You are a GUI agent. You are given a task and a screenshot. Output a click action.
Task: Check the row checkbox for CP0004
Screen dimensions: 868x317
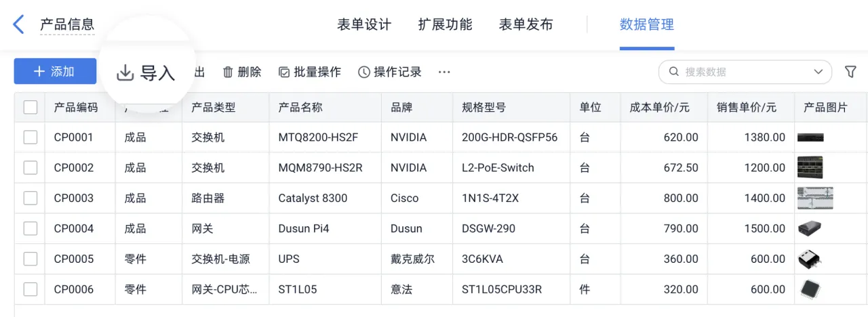[x=31, y=228]
